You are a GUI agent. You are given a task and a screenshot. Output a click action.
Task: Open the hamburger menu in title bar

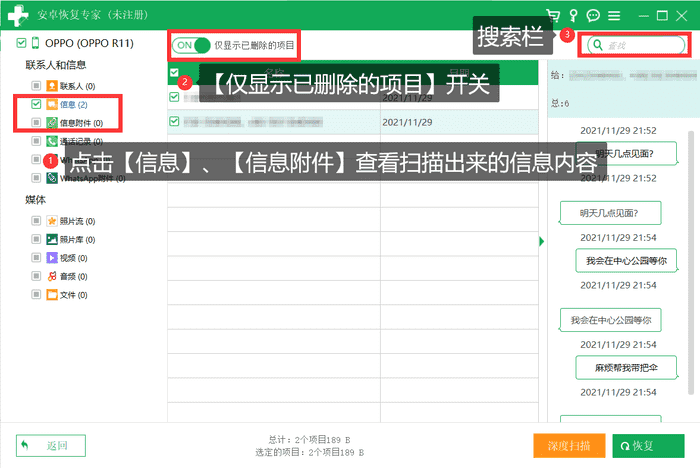point(614,16)
